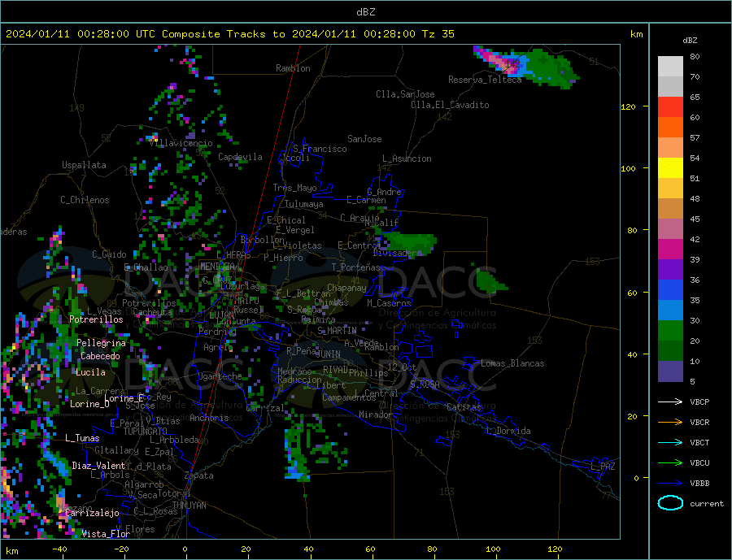Click 'Lomas_Blancas' map label
732x560 pixels.
pyautogui.click(x=512, y=363)
